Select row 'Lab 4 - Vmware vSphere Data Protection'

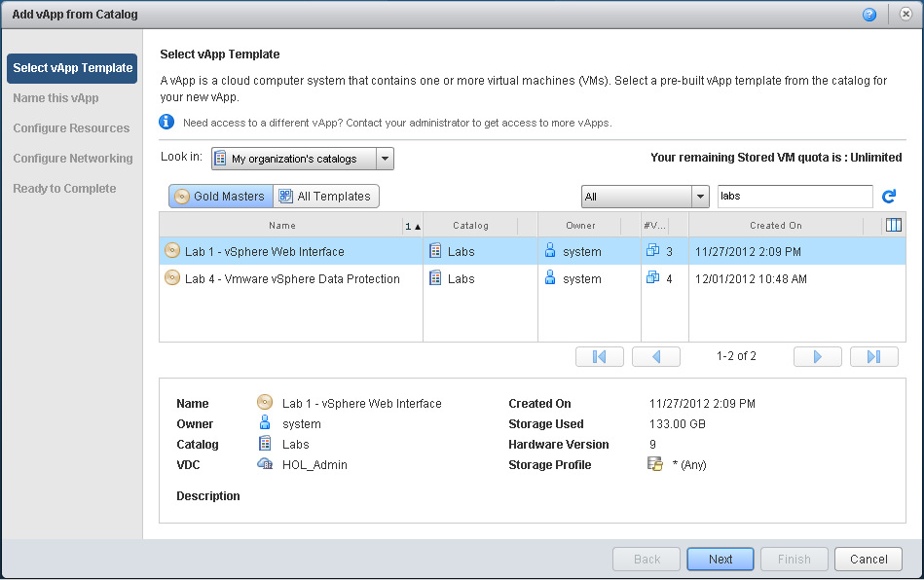click(x=533, y=278)
